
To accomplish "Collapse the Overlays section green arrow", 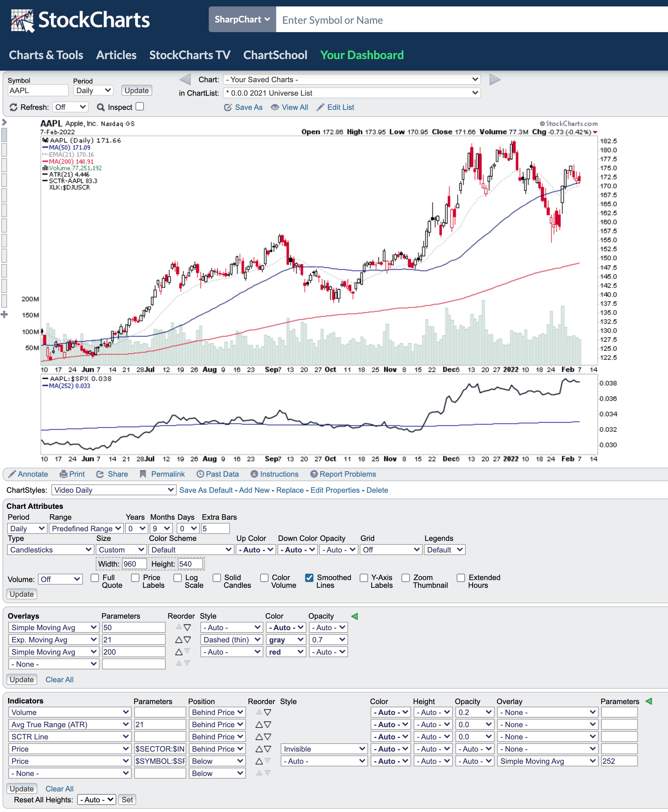I will point(355,616).
